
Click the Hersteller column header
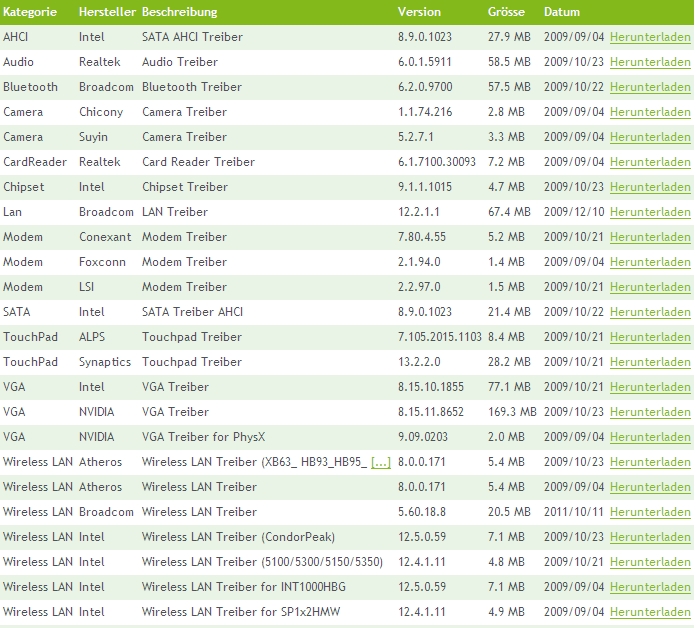(x=107, y=12)
